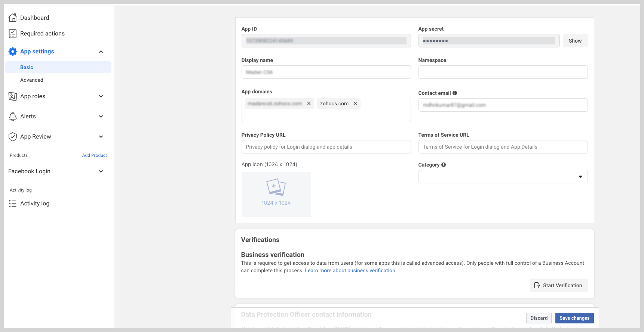Click the Save changes button
Image resolution: width=644 pixels, height=332 pixels.
click(x=574, y=318)
